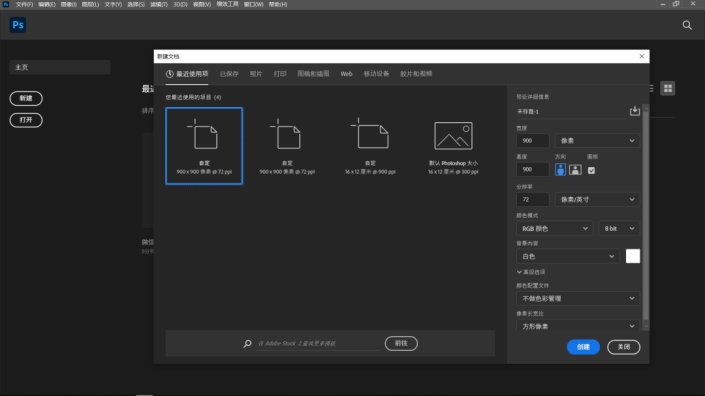Screen dimensions: 705x396
Task: Open the 图层(L) Layer menu
Action: click(x=90, y=4)
